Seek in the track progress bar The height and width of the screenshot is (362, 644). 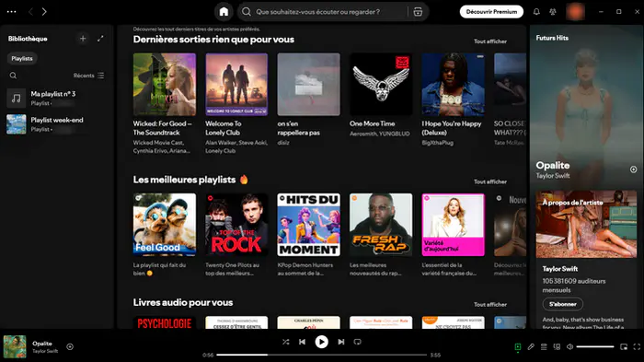tap(322, 355)
